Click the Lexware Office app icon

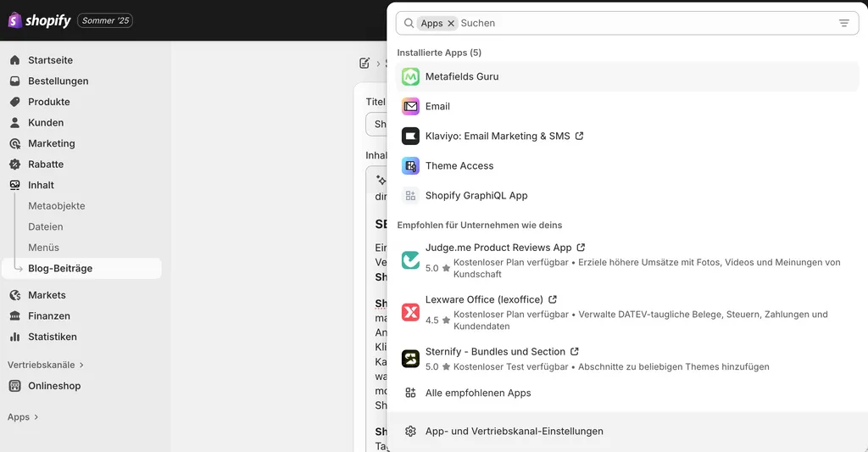point(411,312)
